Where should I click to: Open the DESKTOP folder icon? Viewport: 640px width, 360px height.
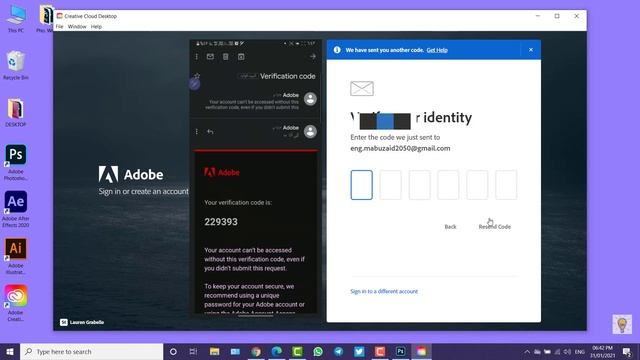[x=16, y=113]
